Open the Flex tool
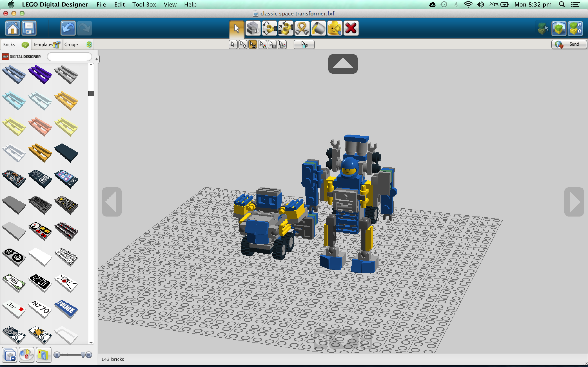 point(302,28)
